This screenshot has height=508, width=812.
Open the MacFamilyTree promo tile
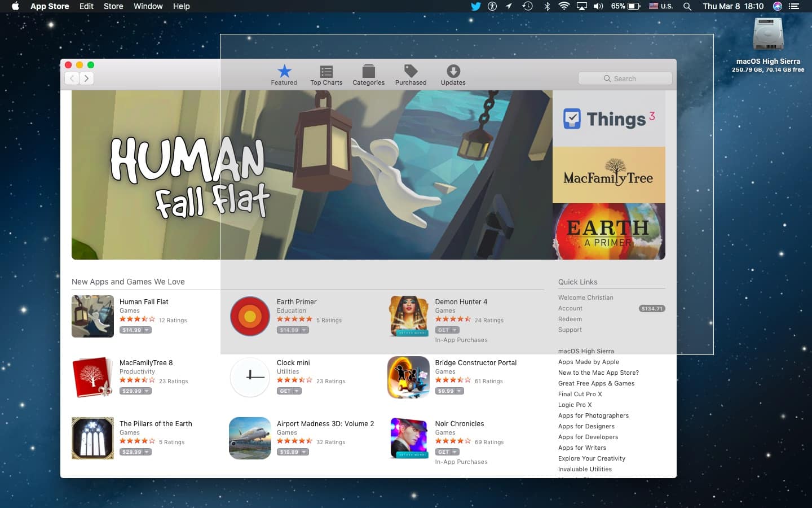pos(609,175)
